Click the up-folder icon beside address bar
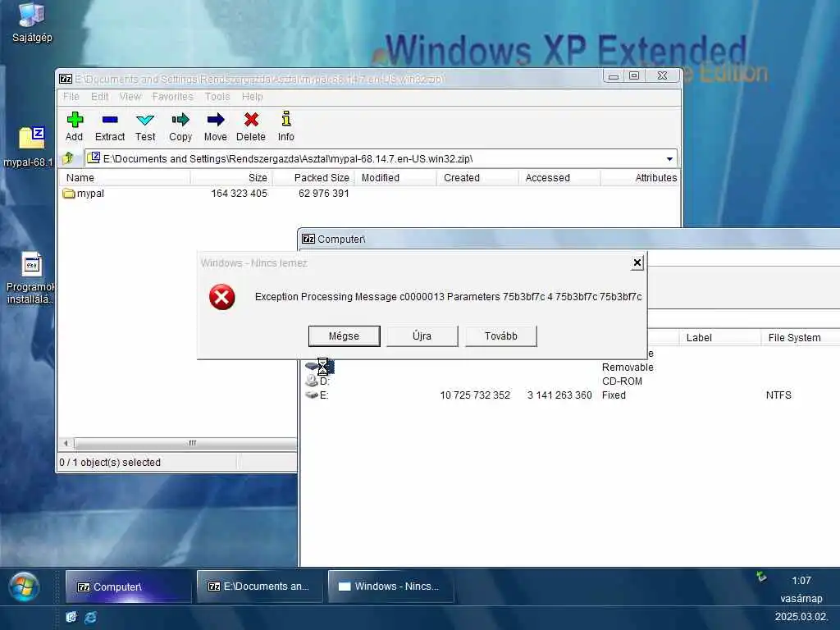This screenshot has width=840, height=630. click(x=68, y=158)
